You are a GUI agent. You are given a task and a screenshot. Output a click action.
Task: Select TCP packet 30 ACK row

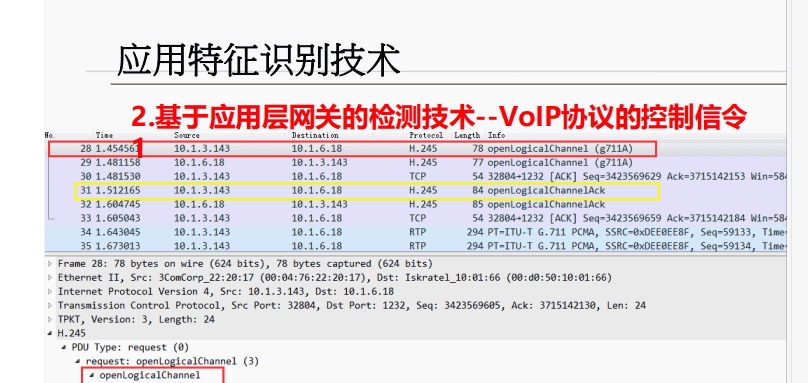[415, 176]
